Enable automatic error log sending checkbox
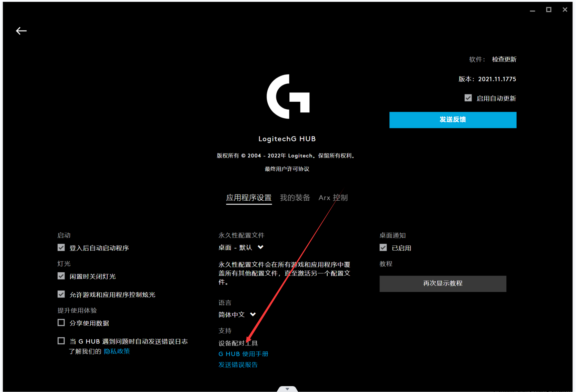 [61, 341]
